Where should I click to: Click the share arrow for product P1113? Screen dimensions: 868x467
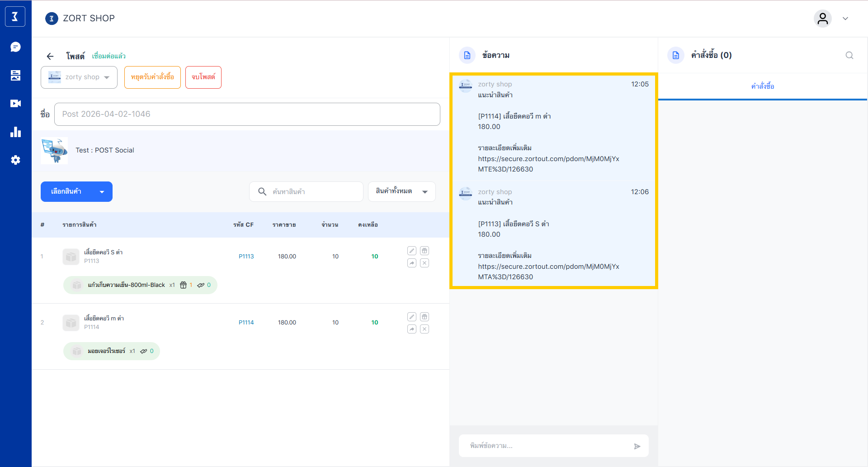coord(411,263)
